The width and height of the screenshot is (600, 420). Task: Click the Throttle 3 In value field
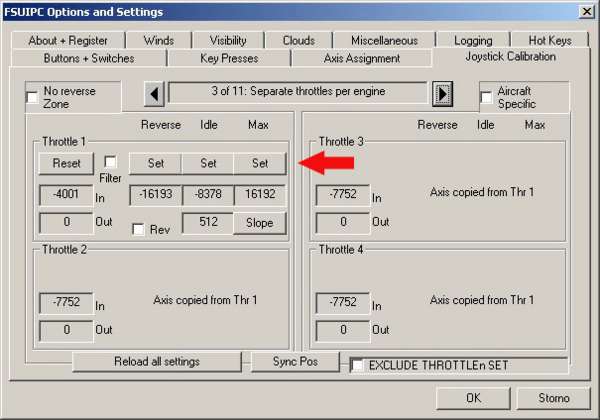tap(343, 194)
